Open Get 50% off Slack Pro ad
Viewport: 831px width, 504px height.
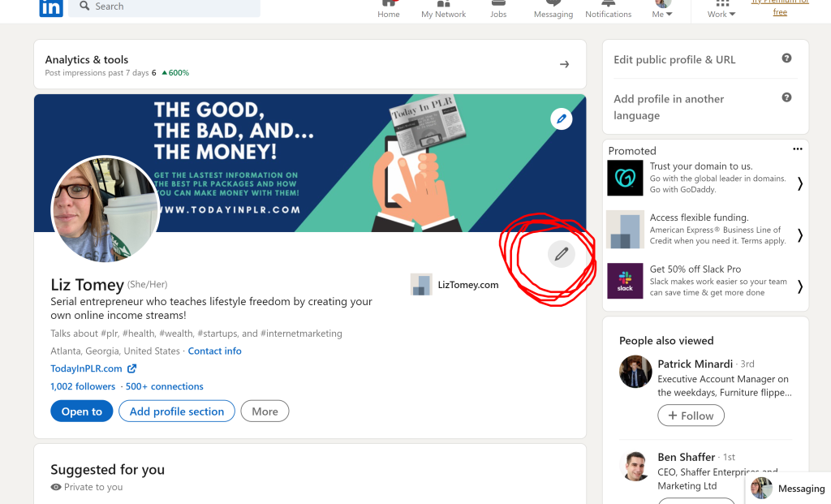pos(695,269)
